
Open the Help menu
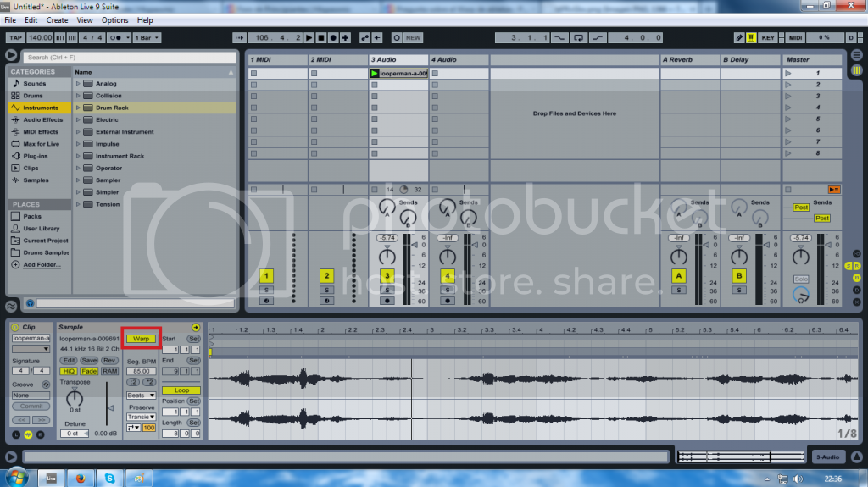click(145, 20)
